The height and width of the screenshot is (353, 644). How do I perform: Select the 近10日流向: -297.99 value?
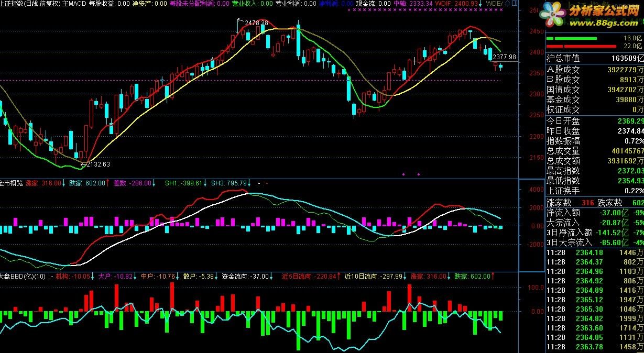(373, 276)
